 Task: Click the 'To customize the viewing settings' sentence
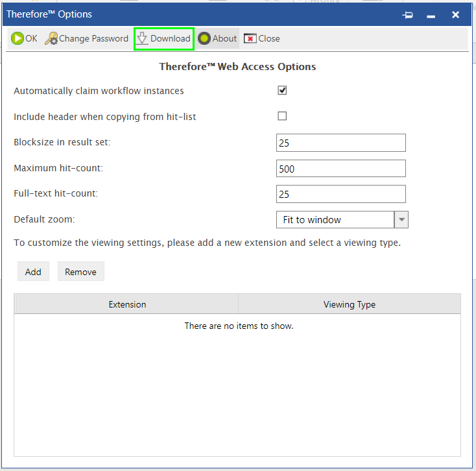click(x=208, y=243)
